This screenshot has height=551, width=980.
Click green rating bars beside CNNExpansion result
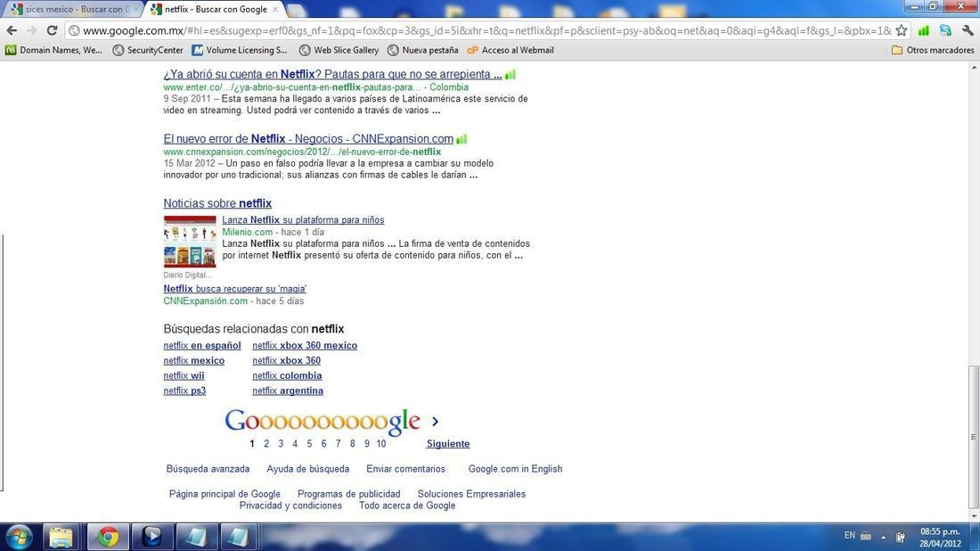click(461, 139)
